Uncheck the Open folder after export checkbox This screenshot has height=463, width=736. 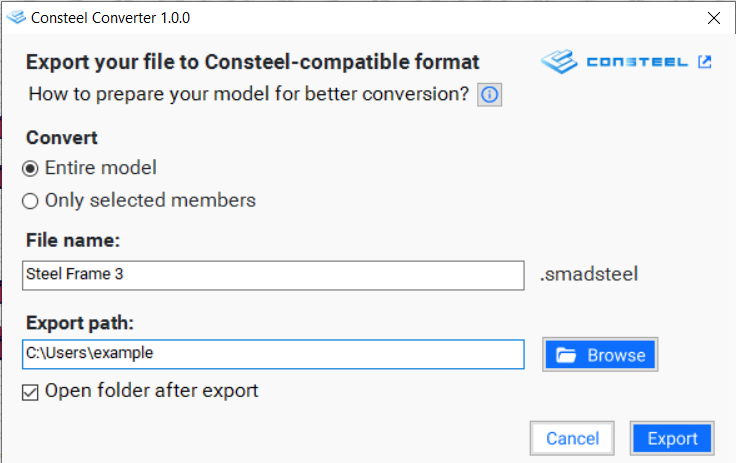[30, 392]
